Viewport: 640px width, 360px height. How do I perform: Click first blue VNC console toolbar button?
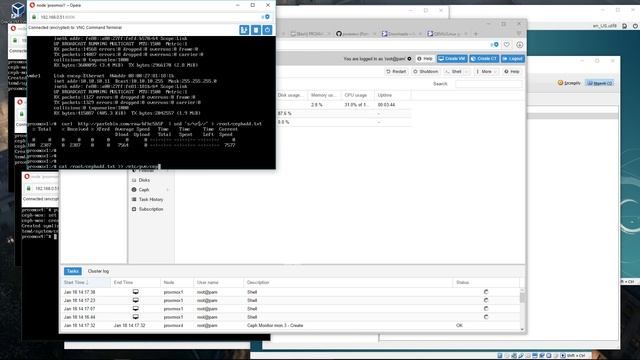click(244, 30)
